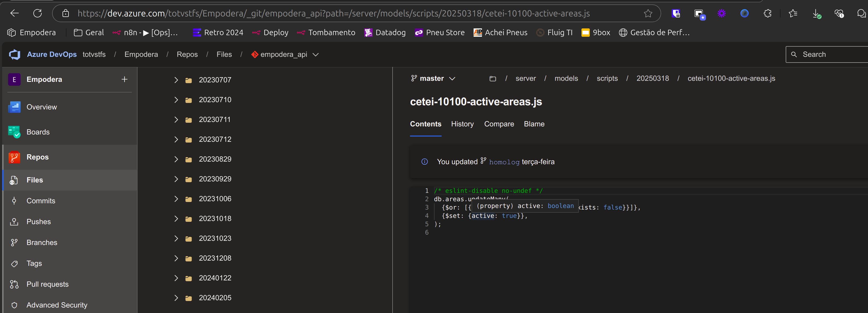Viewport: 868px width, 313px height.
Task: Open the Boards section
Action: click(38, 132)
